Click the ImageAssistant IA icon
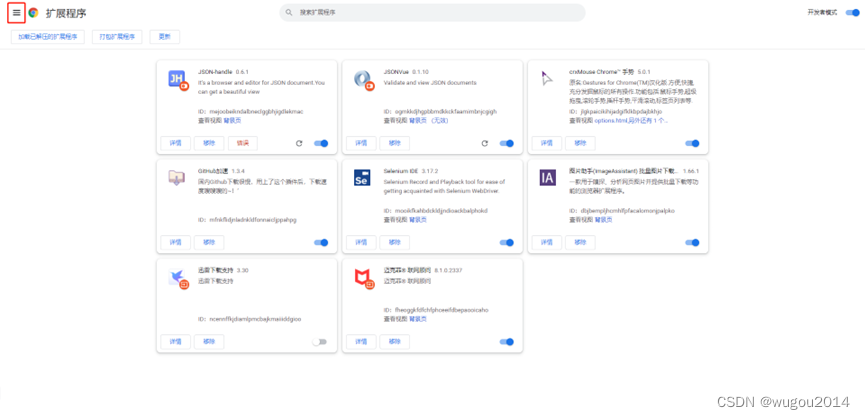 (x=548, y=178)
